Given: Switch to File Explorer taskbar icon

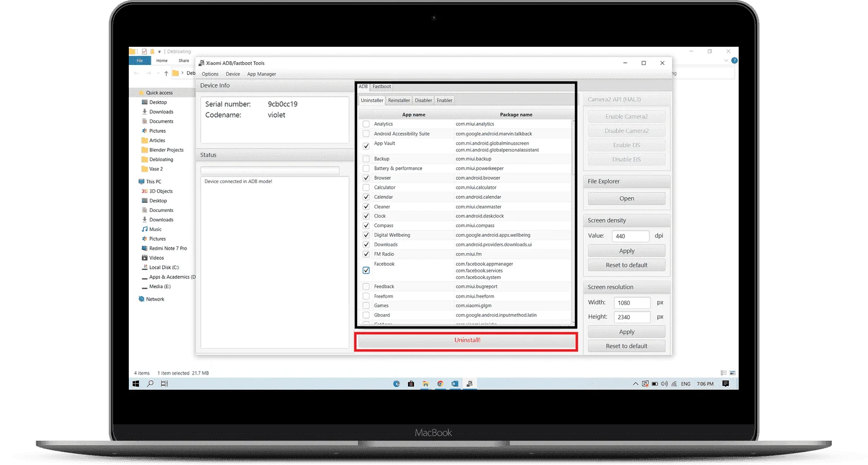Looking at the screenshot, I should 426,384.
